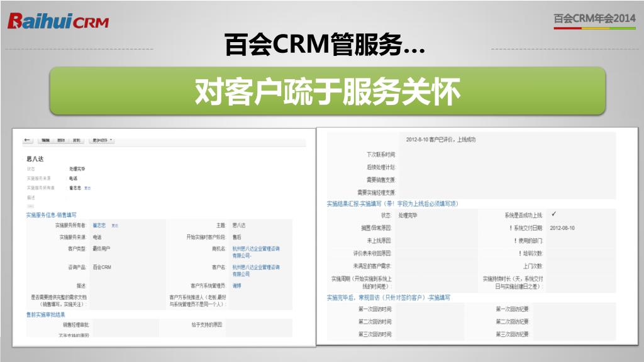Image resolution: width=644 pixels, height=362 pixels.
Task: Click the 系统交付日期 value 2012-08-10
Action: [x=562, y=228]
